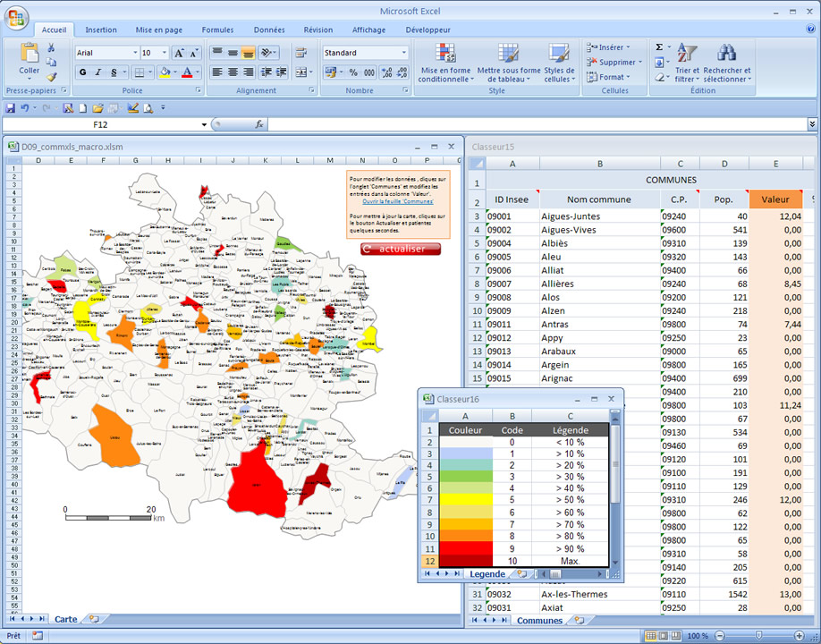Open Styles de cellules gallery
This screenshot has width=821, height=644.
click(x=559, y=63)
